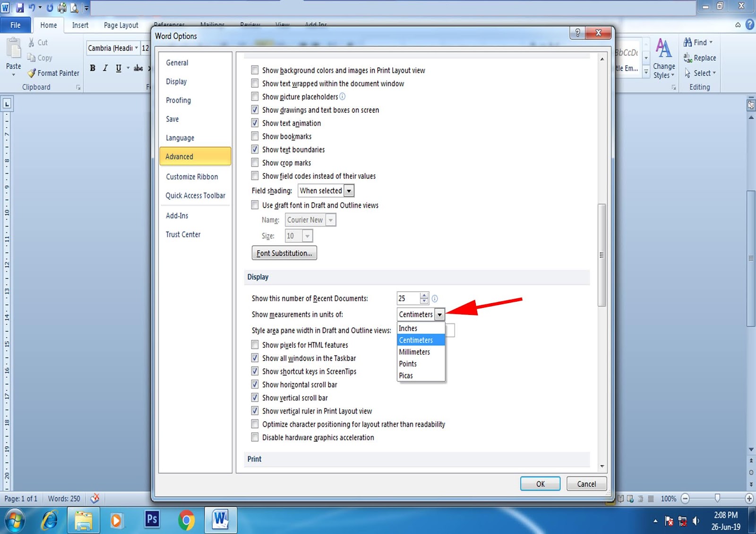Open the Field shading dropdown
This screenshot has height=534, width=756.
pos(349,191)
